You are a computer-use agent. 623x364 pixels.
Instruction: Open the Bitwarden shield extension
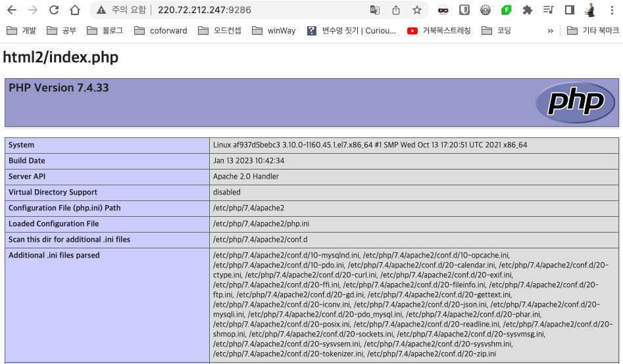point(464,10)
